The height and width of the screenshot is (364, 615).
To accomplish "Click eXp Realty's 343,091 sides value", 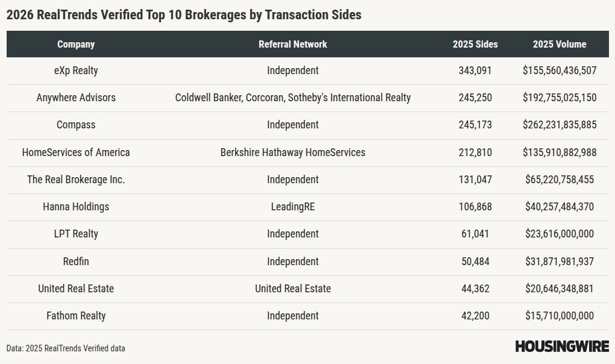I will 475,71.
